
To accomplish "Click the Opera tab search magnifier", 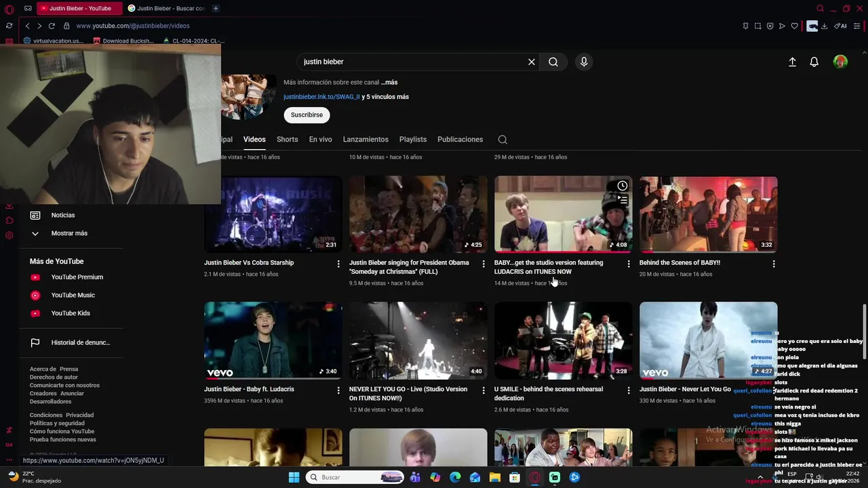I will click(820, 8).
